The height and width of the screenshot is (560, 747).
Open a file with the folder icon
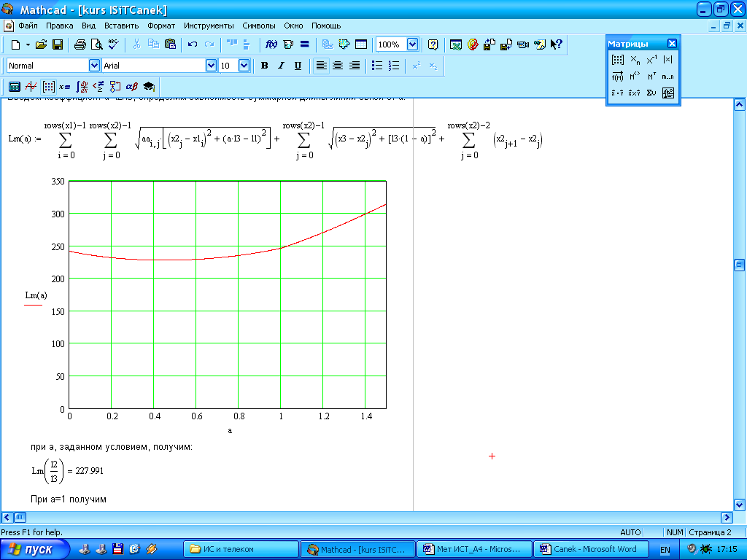[42, 44]
